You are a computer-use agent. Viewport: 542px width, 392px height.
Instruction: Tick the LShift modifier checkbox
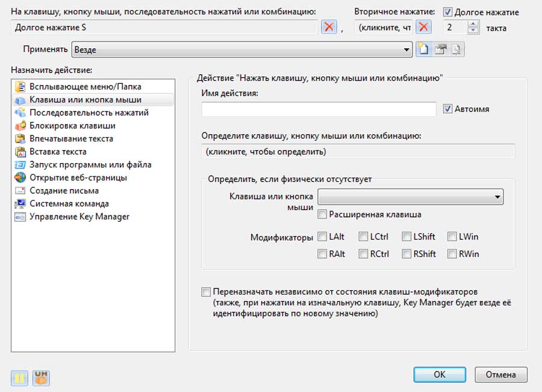[x=406, y=237]
